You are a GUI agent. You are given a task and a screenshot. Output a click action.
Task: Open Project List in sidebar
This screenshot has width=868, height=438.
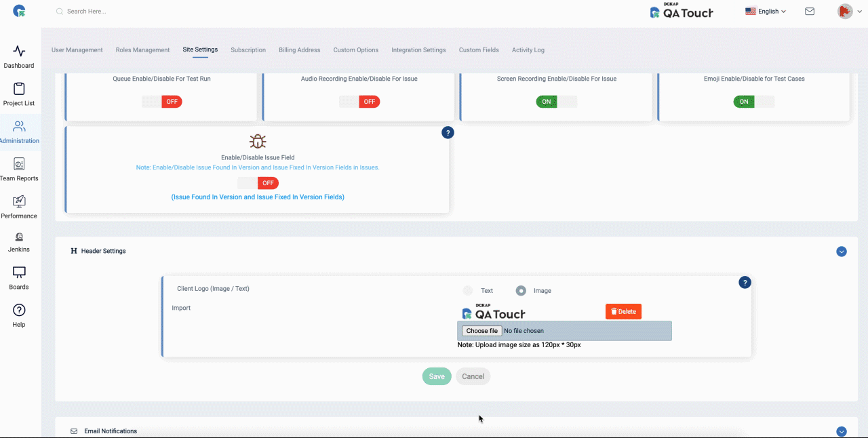pyautogui.click(x=19, y=94)
